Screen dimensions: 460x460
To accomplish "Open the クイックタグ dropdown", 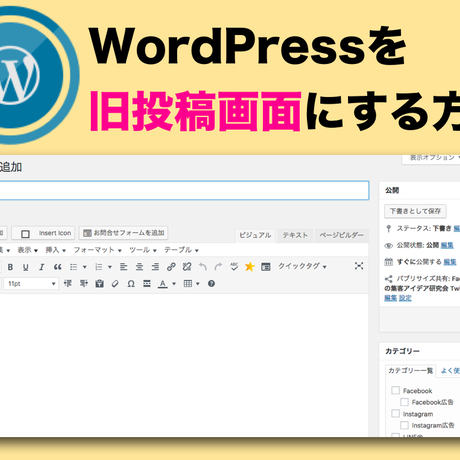I will (x=302, y=266).
